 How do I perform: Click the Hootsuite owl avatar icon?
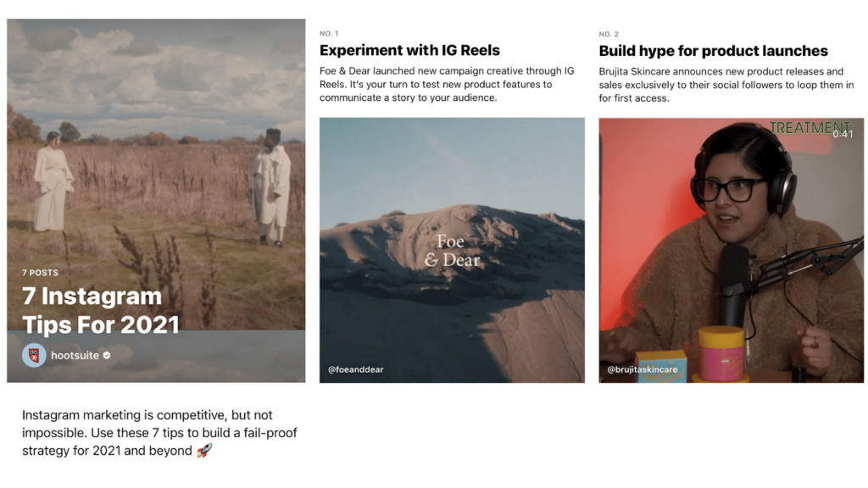pos(34,355)
